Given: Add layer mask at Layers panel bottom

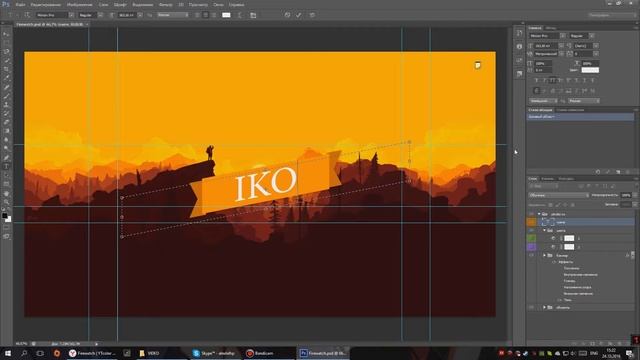Looking at the screenshot, I should 592,344.
